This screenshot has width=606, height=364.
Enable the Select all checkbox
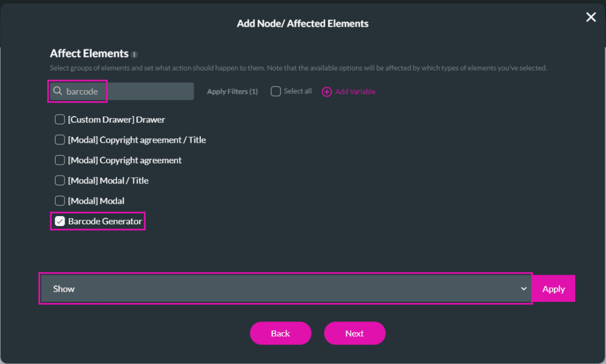pyautogui.click(x=275, y=91)
